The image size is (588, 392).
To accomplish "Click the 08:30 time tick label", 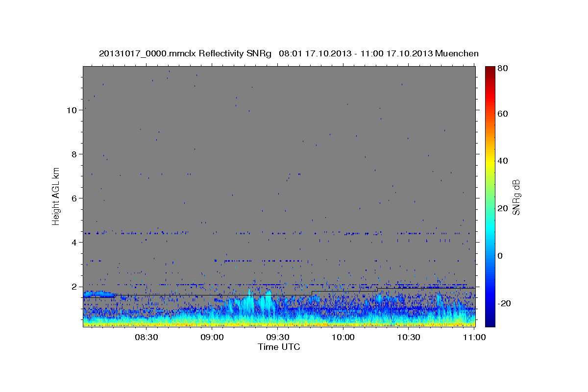I will pyautogui.click(x=146, y=337).
